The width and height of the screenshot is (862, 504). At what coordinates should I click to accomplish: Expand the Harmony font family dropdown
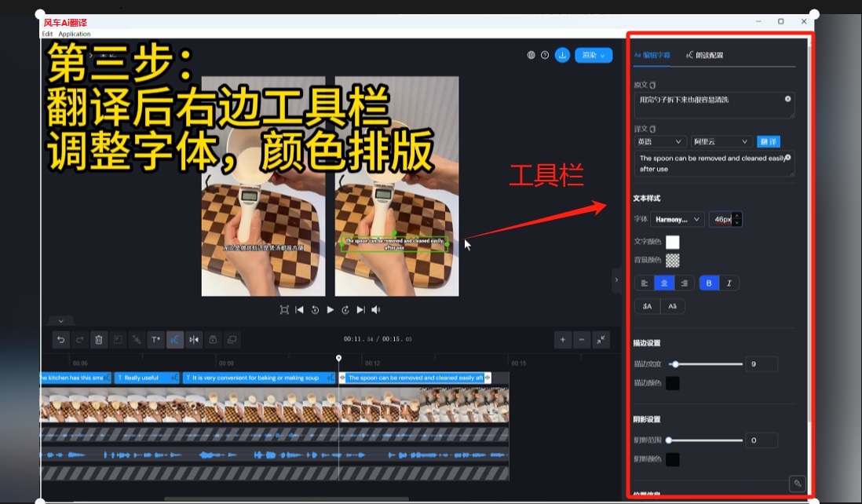677,220
